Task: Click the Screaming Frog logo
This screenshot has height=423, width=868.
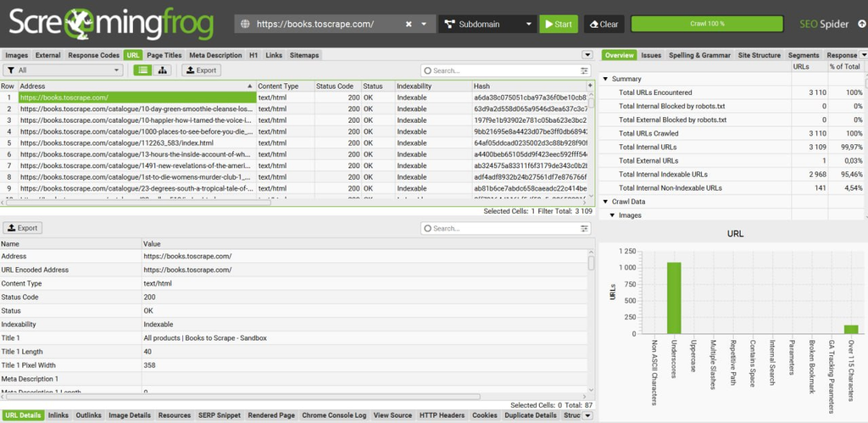Action: pos(111,25)
